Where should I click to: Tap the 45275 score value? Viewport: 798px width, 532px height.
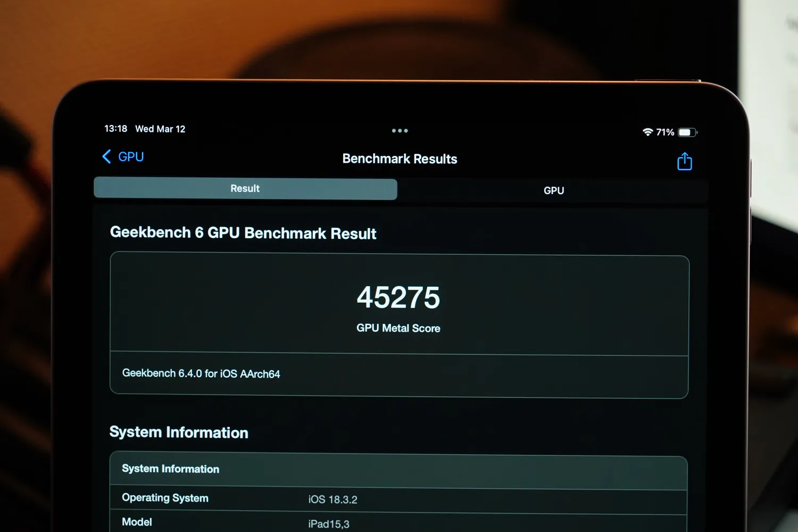pos(398,297)
